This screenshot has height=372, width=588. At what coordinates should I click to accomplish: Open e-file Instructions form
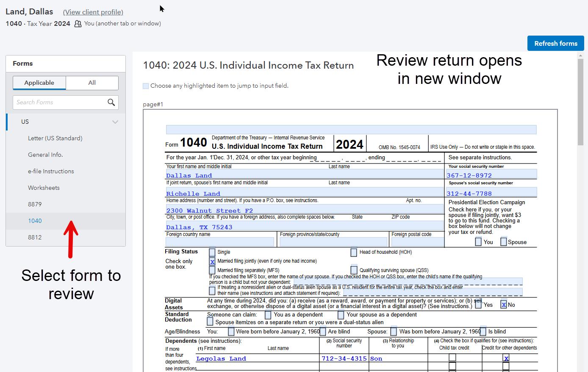click(x=51, y=171)
